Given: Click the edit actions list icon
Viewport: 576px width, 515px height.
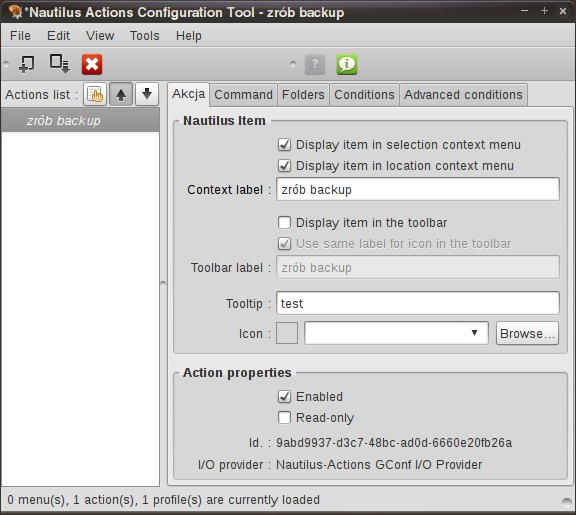Looking at the screenshot, I should pos(95,94).
